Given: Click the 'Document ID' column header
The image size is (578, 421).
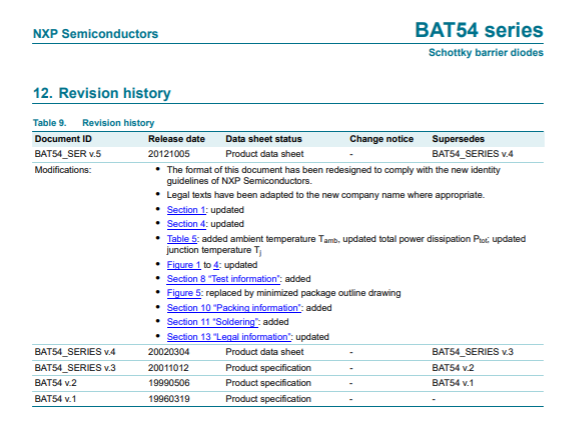Looking at the screenshot, I should [63, 139].
